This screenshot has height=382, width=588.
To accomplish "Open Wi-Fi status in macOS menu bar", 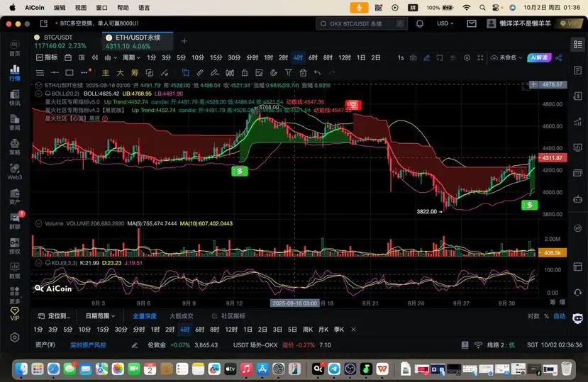I will tap(467, 8).
